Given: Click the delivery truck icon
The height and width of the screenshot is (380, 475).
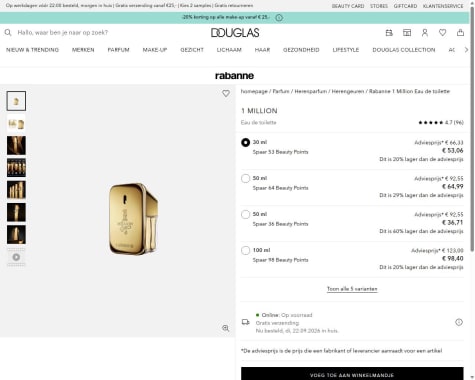Looking at the screenshot, I should [x=246, y=322].
